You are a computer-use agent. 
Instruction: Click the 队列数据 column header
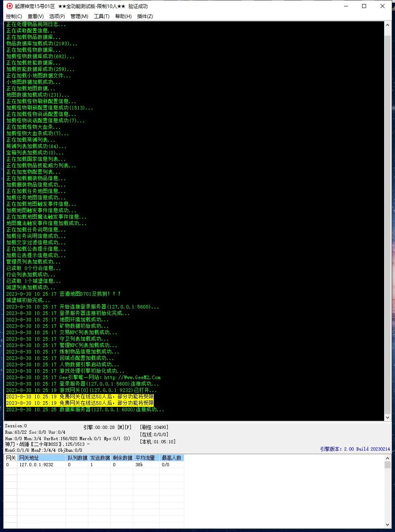pos(77,458)
